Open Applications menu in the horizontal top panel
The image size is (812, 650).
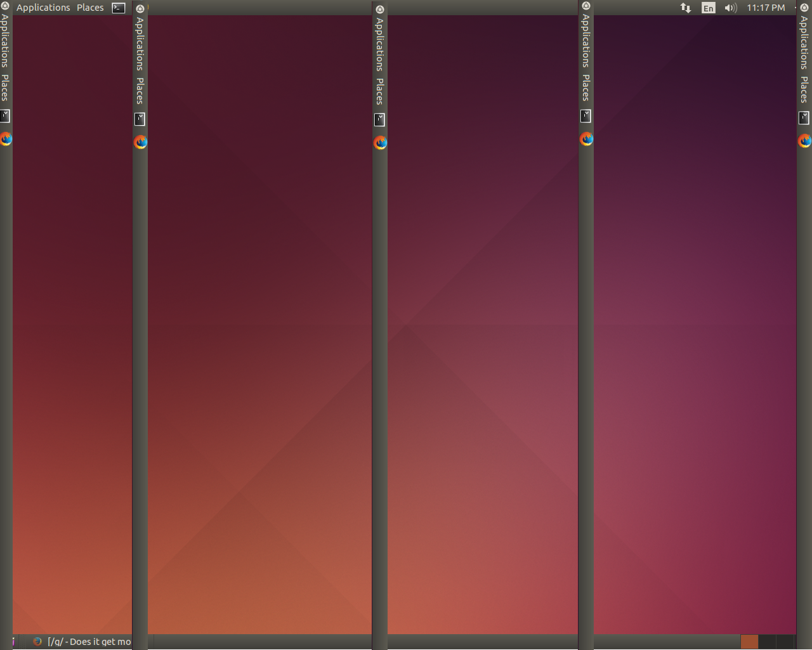click(43, 8)
